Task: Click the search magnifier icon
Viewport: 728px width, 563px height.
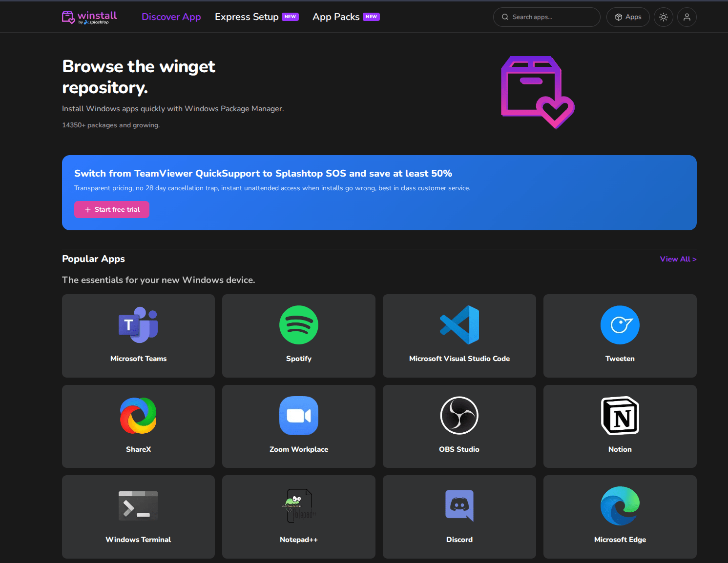Action: 505,17
